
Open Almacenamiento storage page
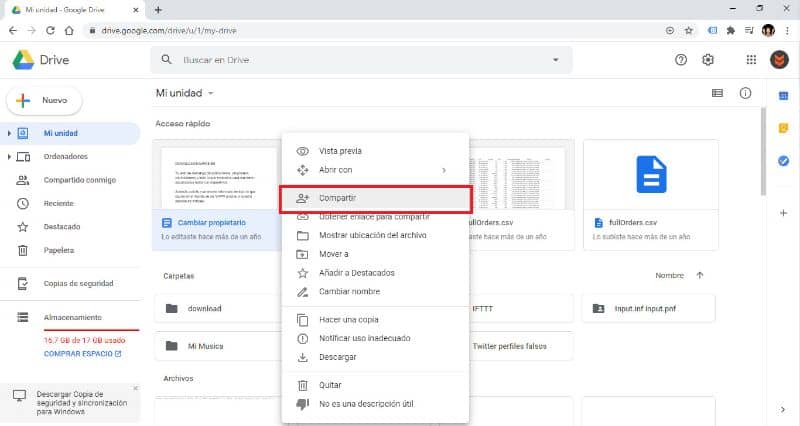[70, 317]
